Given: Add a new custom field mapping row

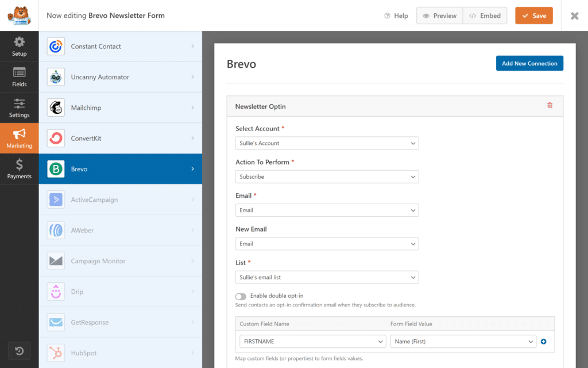Looking at the screenshot, I should pyautogui.click(x=543, y=342).
